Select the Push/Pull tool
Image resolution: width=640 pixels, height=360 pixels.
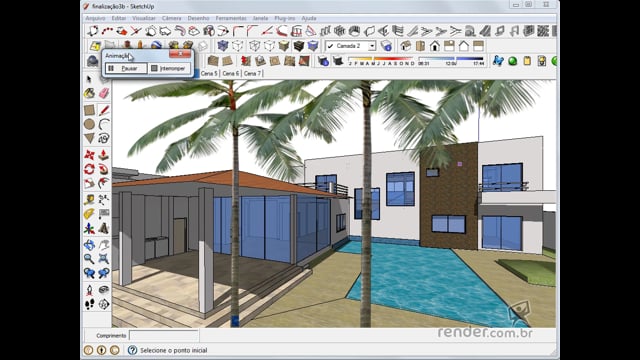[104, 155]
